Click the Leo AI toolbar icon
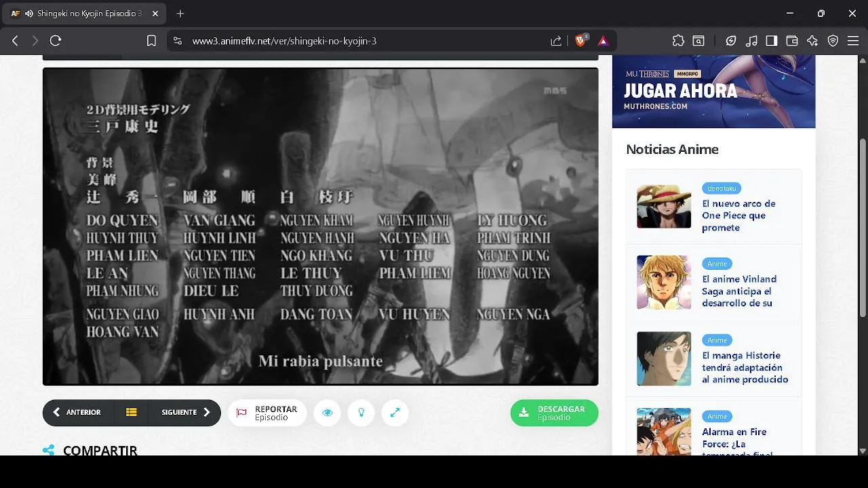The height and width of the screenshot is (488, 868). (730, 41)
